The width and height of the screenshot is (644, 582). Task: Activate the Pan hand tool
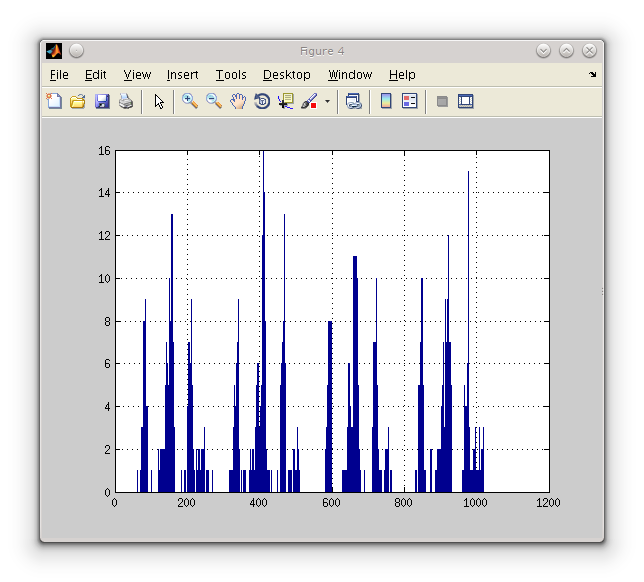coord(238,101)
